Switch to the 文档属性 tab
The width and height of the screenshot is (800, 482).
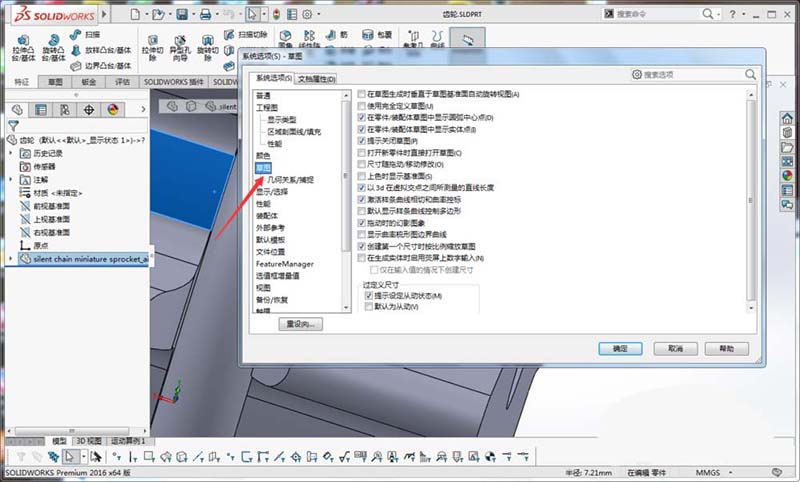[316, 79]
